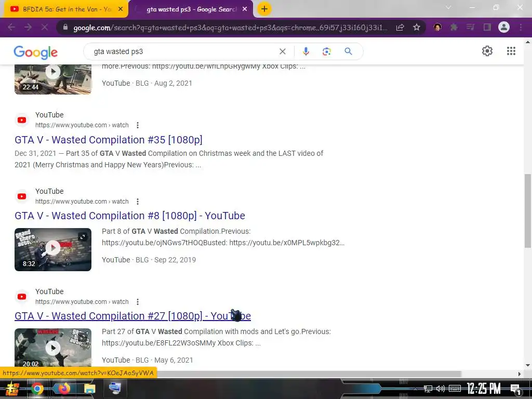Open the Extensions puzzle icon

click(454, 27)
